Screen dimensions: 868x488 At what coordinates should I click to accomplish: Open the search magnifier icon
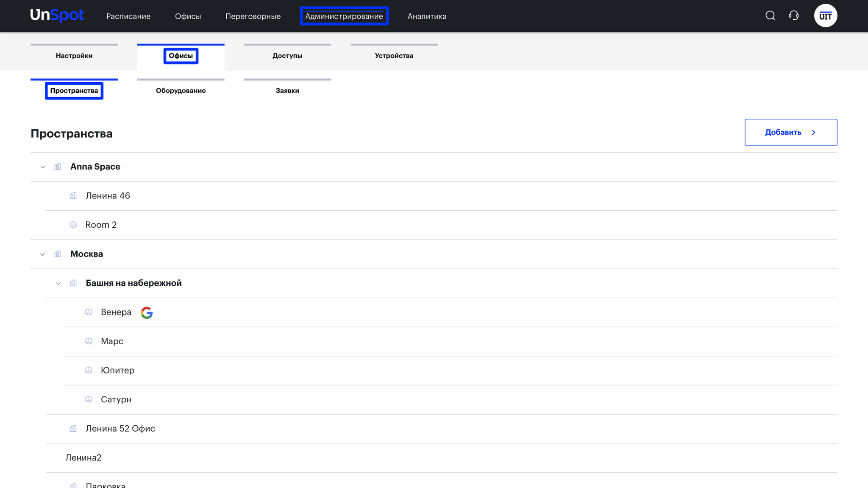(770, 16)
